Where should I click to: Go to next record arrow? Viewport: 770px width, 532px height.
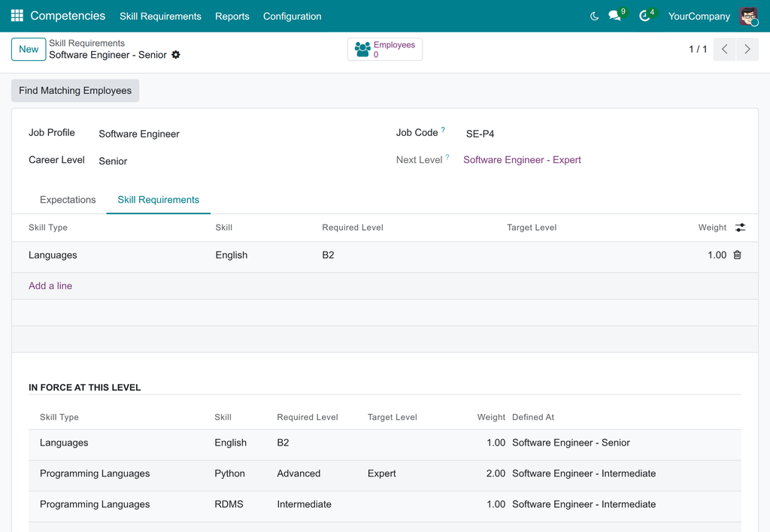[x=747, y=49]
